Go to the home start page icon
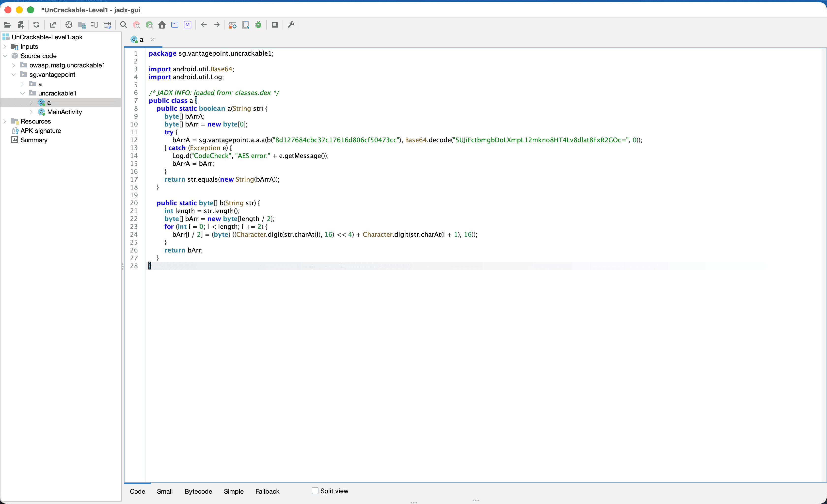The width and height of the screenshot is (827, 504). (x=162, y=25)
